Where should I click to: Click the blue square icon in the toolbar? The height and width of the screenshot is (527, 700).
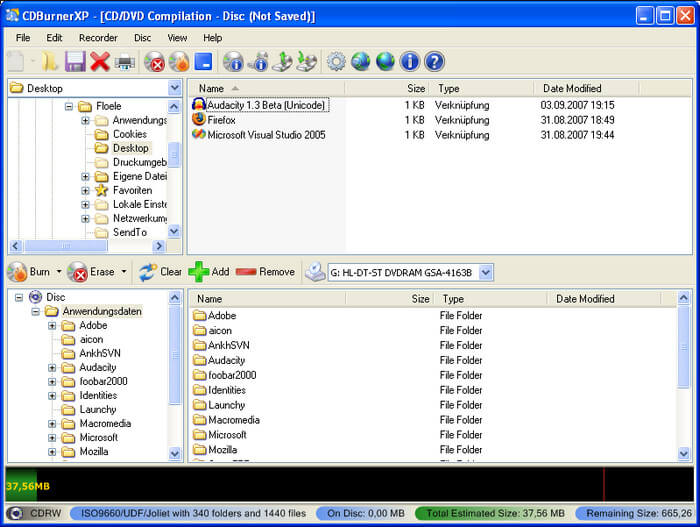tap(203, 62)
